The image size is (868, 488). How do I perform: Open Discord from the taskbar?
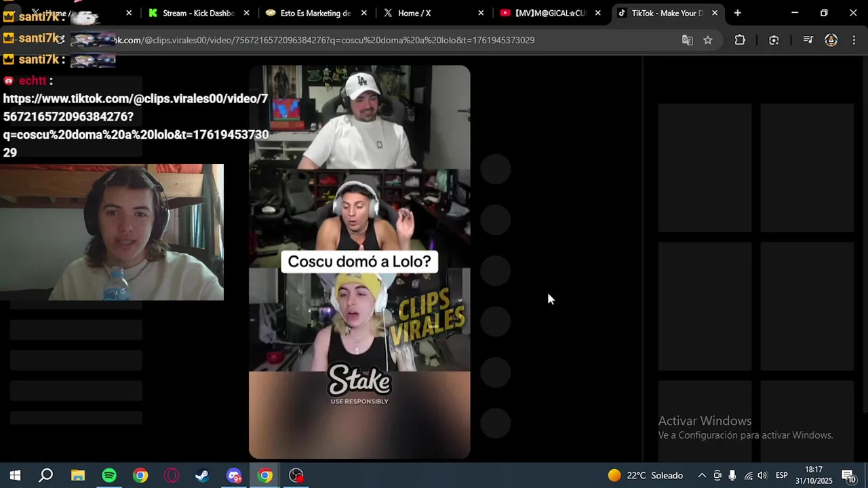coord(234,475)
